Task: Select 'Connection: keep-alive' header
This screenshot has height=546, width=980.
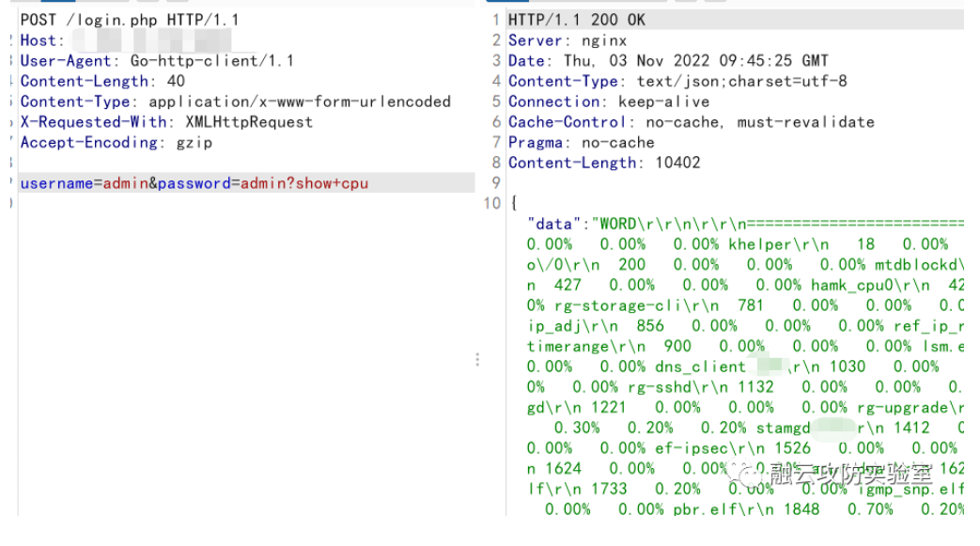Action: pyautogui.click(x=609, y=101)
